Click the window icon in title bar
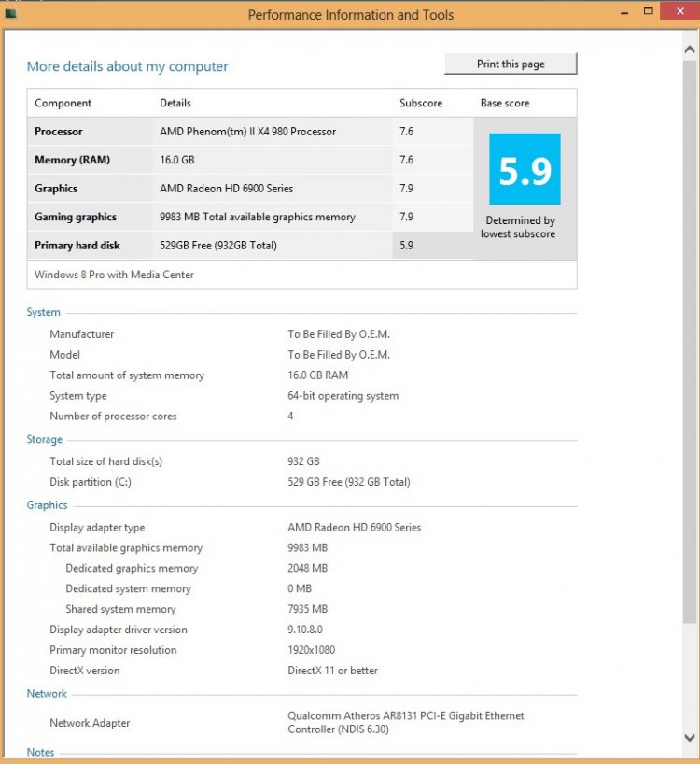 click(x=10, y=14)
